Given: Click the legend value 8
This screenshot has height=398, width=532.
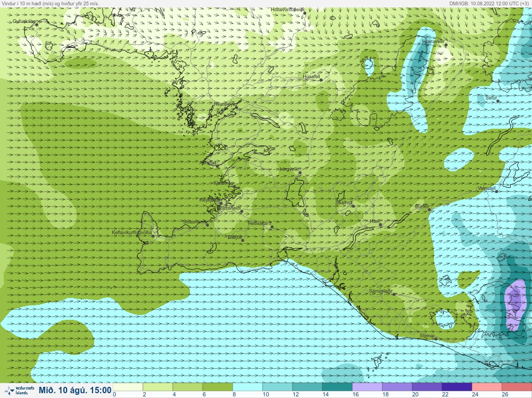Looking at the screenshot, I should (234, 394).
